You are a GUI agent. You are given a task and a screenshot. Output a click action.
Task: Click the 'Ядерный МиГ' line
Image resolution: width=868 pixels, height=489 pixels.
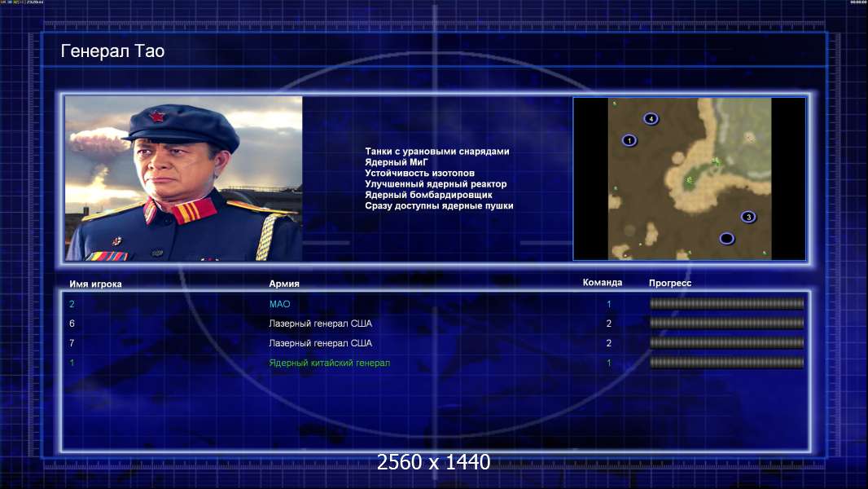click(x=397, y=162)
